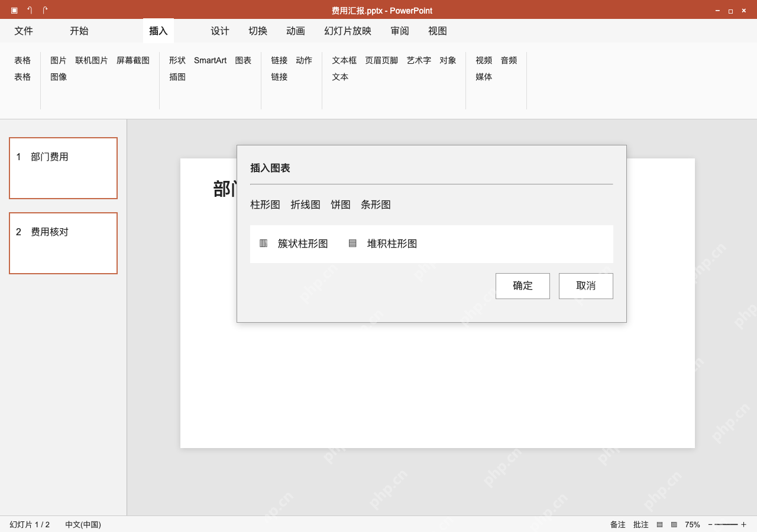The height and width of the screenshot is (532, 757).
Task: Select the 堆积柱形图 chart icon
Action: 352,243
